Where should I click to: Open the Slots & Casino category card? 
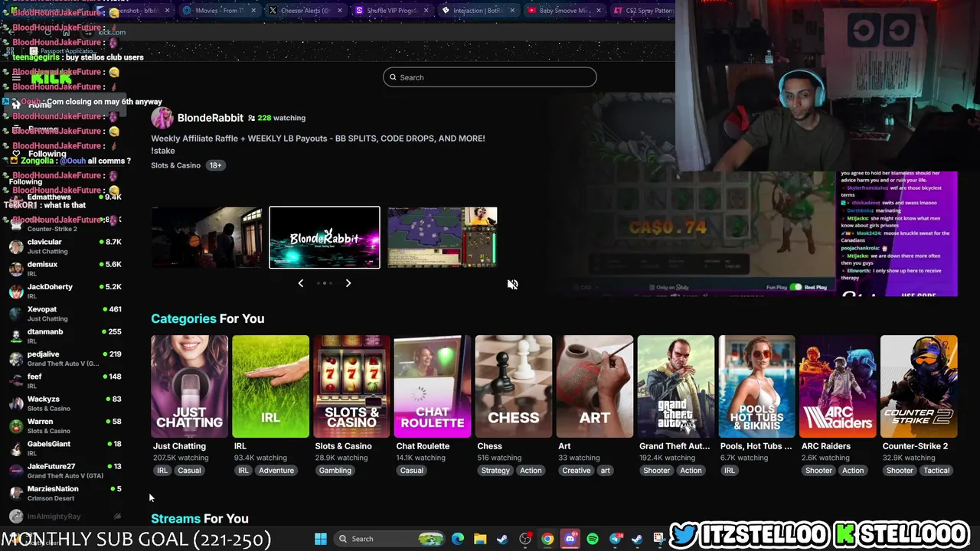[351, 386]
